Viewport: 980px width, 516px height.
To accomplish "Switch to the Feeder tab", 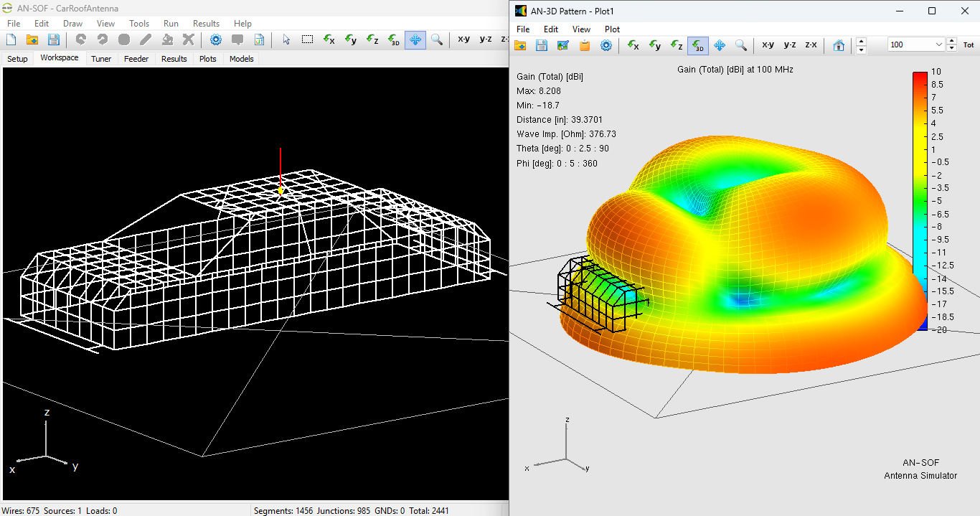I will point(136,59).
